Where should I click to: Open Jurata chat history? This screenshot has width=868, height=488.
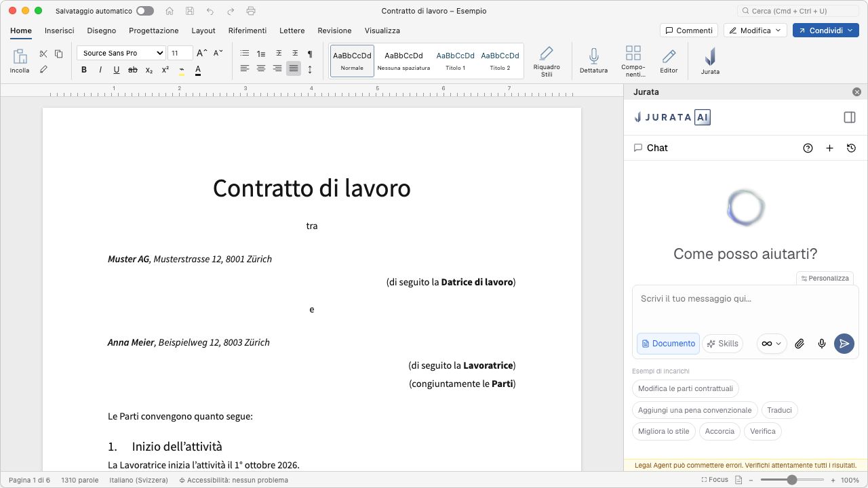point(851,148)
